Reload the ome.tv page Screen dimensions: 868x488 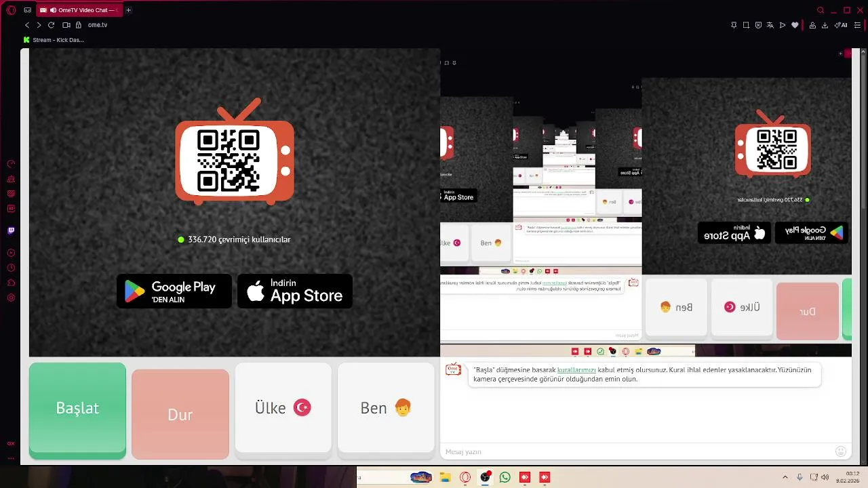(51, 25)
